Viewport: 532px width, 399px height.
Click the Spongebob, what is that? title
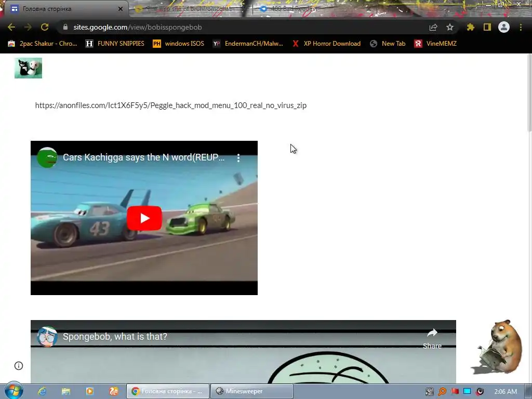click(x=115, y=337)
